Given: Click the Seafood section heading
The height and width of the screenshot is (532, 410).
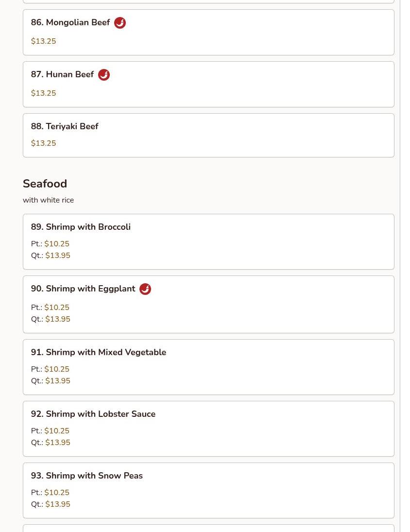Looking at the screenshot, I should coord(45,184).
